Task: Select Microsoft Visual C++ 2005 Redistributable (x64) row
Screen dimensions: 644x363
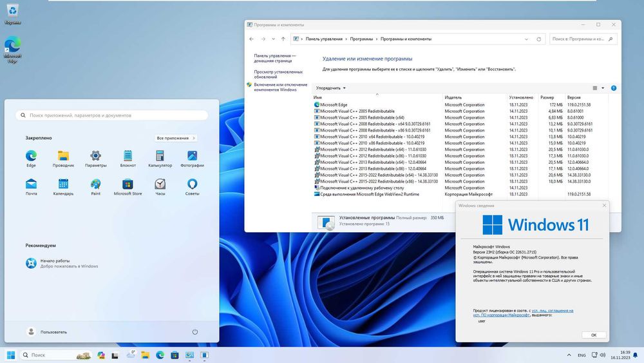Action: (461, 117)
